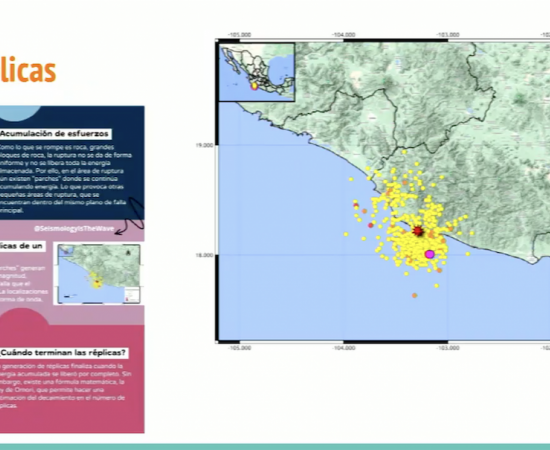Click the 18.000 latitude axis label
Screen dimensions: 550x450
(204, 255)
